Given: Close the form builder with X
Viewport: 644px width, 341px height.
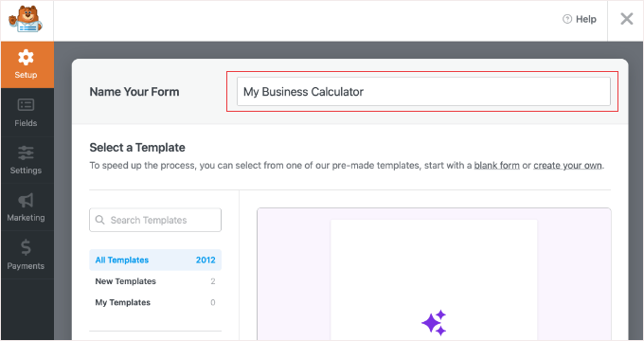Looking at the screenshot, I should tap(627, 19).
